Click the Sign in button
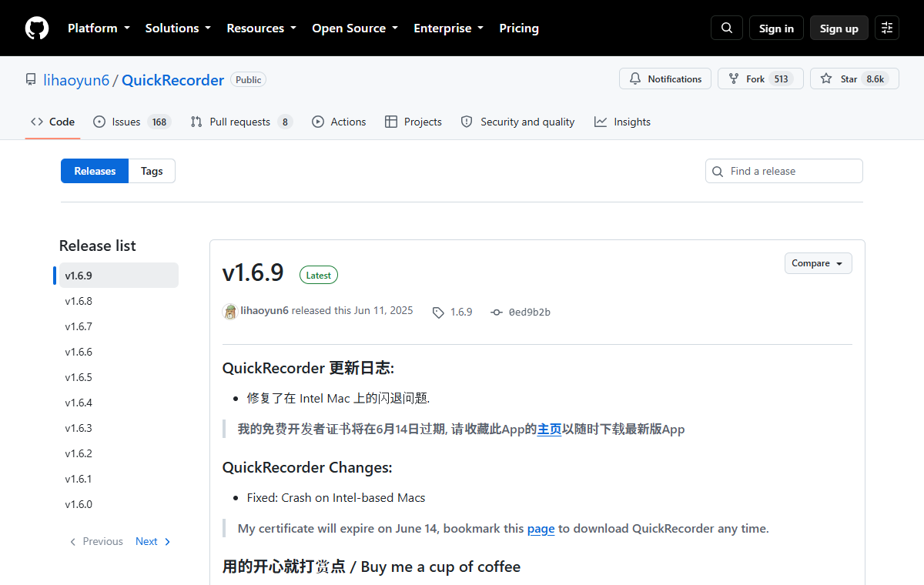 [x=776, y=28]
